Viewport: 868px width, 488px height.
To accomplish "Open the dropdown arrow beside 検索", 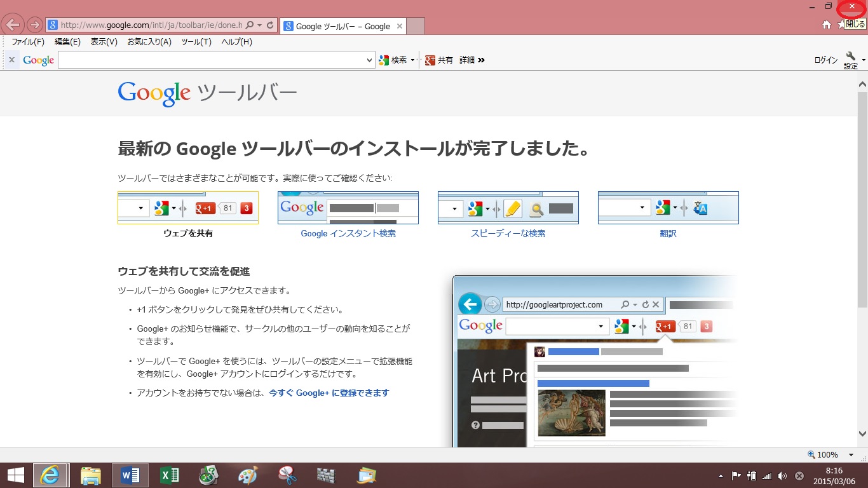I will click(412, 60).
